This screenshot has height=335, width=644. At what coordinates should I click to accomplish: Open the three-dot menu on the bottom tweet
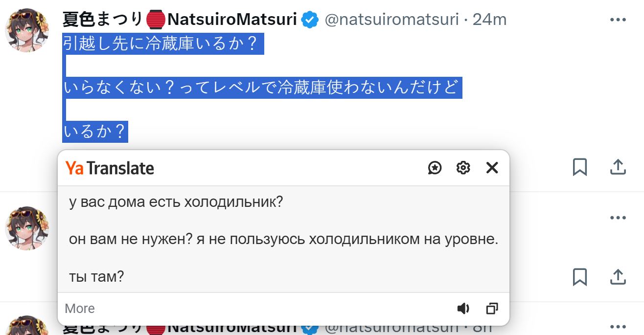point(618,327)
